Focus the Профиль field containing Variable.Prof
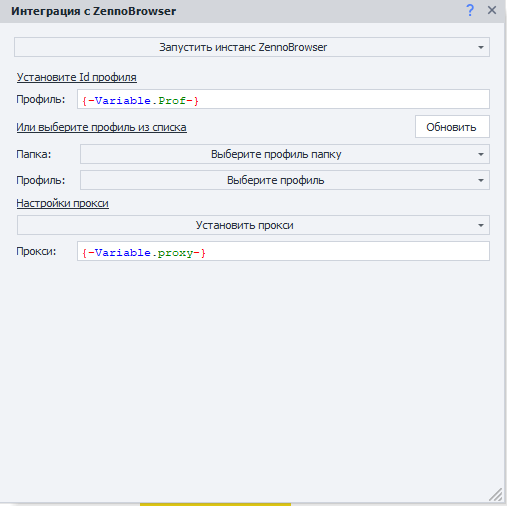Image resolution: width=507 pixels, height=506 pixels. pyautogui.click(x=283, y=99)
